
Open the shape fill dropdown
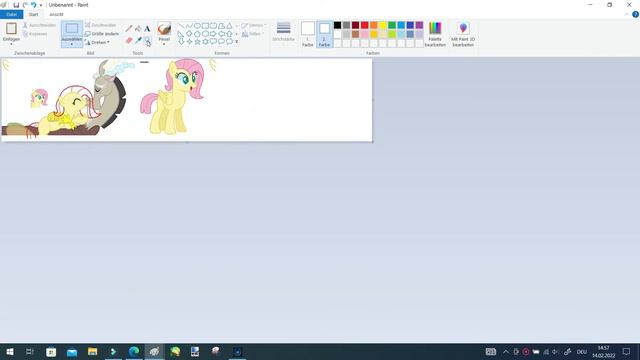[x=252, y=34]
